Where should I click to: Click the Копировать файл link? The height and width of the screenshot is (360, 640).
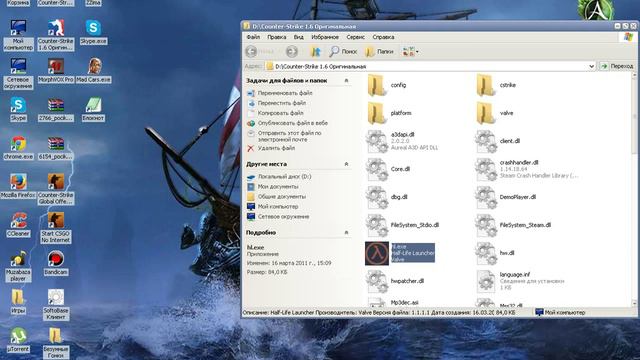pos(280,113)
